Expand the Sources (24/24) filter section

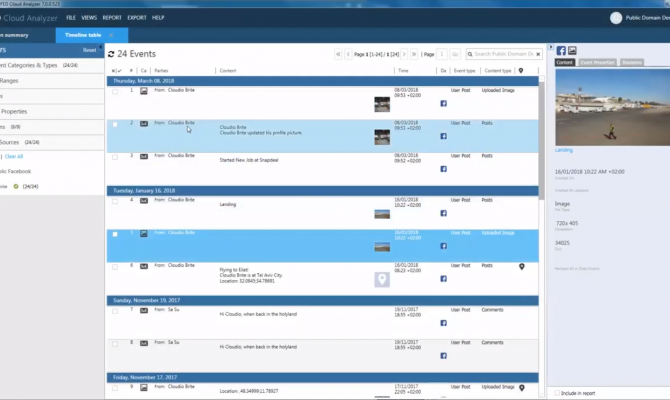52,142
